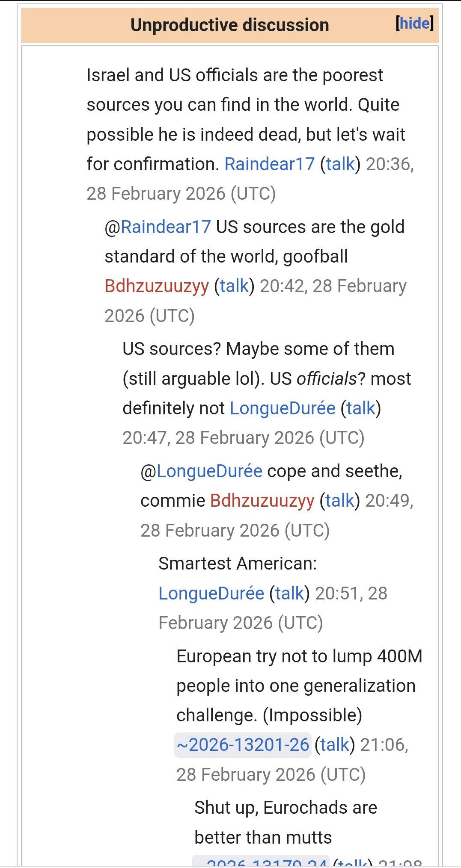Open LongueDurée user link in 20:47 comment
Image resolution: width=461 pixels, height=868 pixels.
coord(283,408)
